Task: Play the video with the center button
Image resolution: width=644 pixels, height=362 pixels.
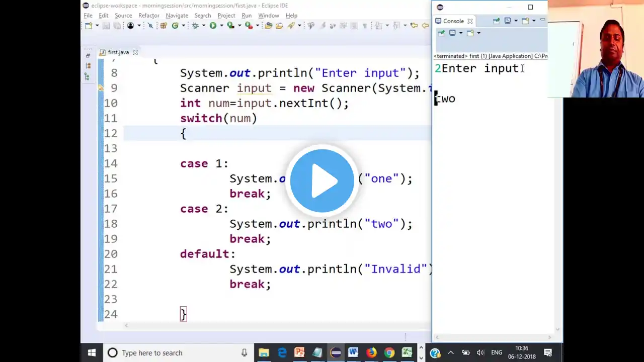Action: click(x=322, y=180)
